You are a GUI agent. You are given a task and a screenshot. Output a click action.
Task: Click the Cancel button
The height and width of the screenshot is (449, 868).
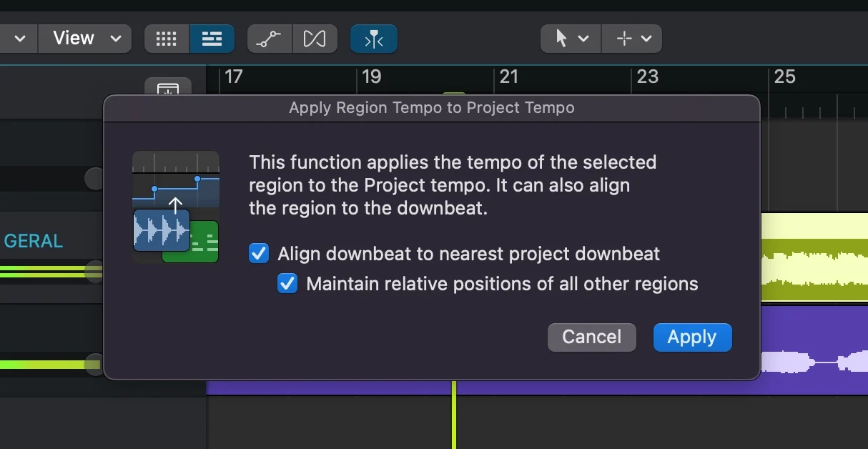tap(592, 337)
